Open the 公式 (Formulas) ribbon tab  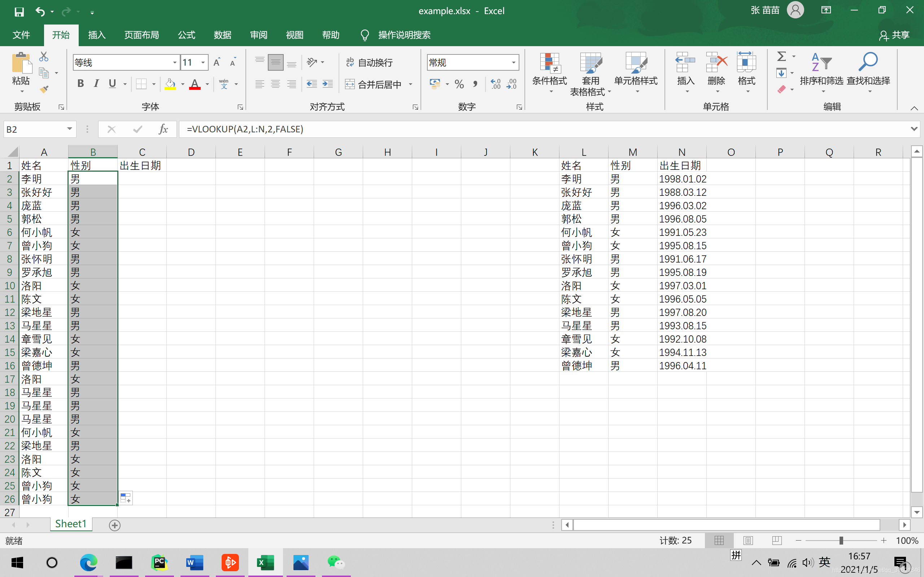(x=186, y=35)
